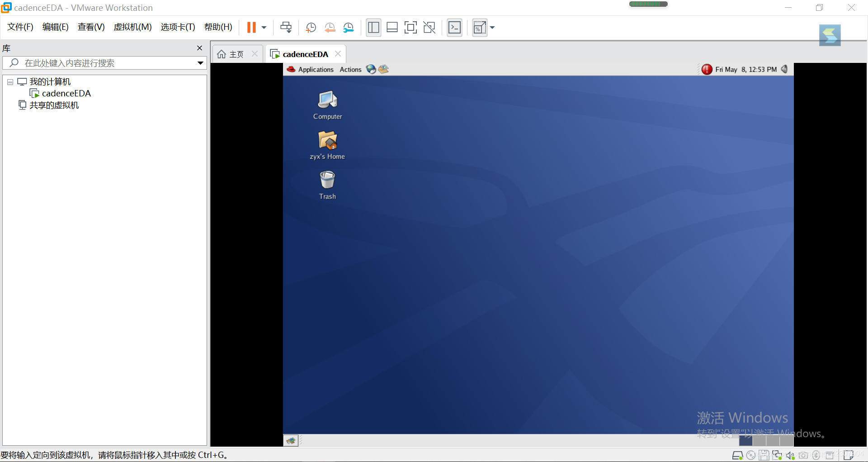Take a snapshot of this virtual machine
Screen dimensions: 868x462
pyautogui.click(x=311, y=28)
